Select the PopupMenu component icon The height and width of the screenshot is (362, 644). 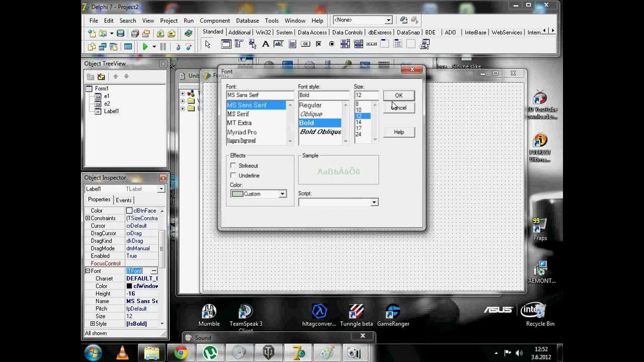[252, 44]
